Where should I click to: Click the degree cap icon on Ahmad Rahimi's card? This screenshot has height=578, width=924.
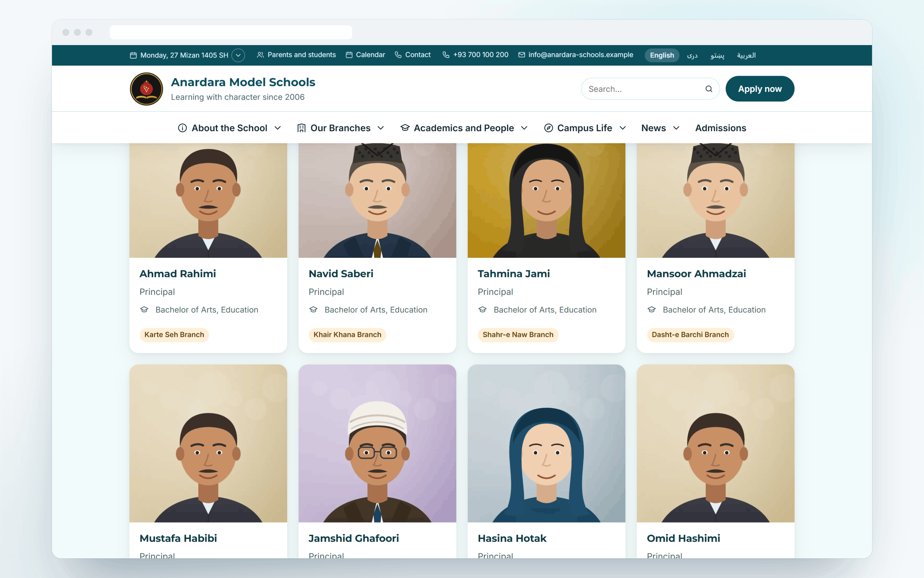144,310
